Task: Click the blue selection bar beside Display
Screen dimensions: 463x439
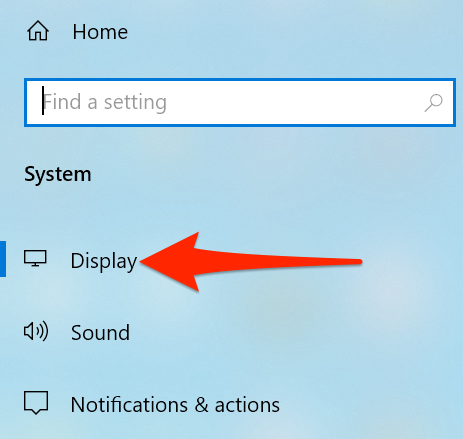Action: [3, 259]
